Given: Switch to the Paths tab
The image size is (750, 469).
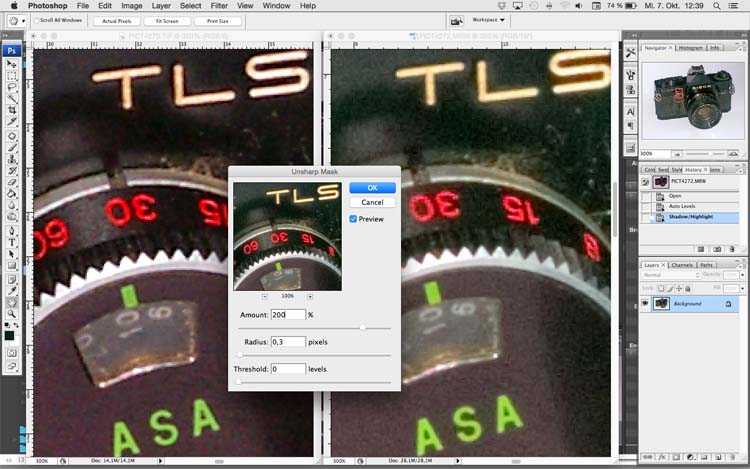Looking at the screenshot, I should coord(706,265).
